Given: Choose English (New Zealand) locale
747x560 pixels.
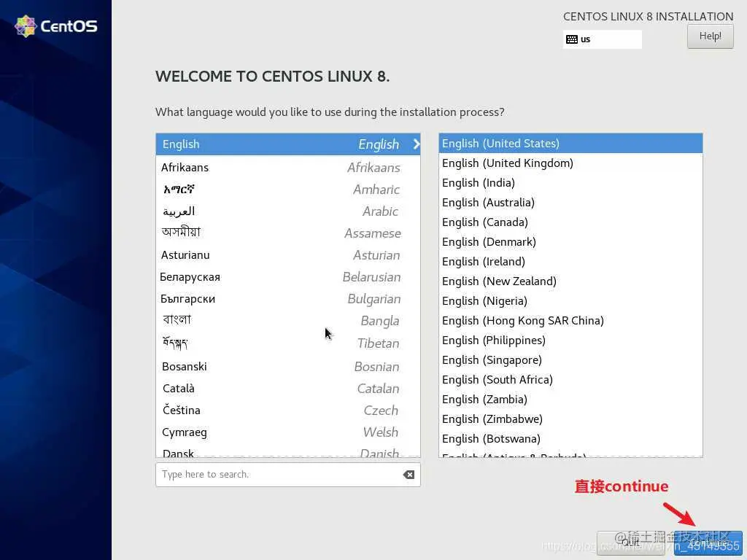Looking at the screenshot, I should click(x=570, y=281).
